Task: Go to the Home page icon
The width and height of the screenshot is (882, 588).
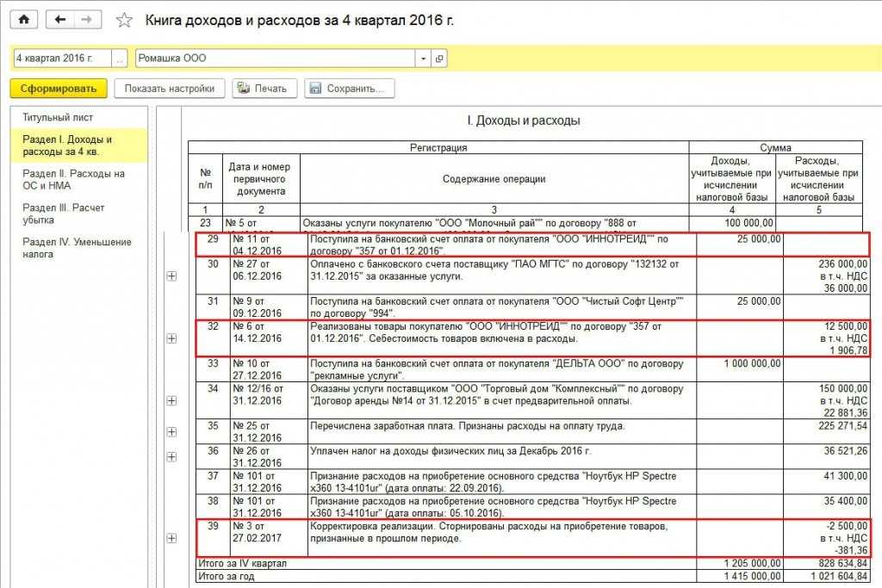Action: (x=23, y=20)
